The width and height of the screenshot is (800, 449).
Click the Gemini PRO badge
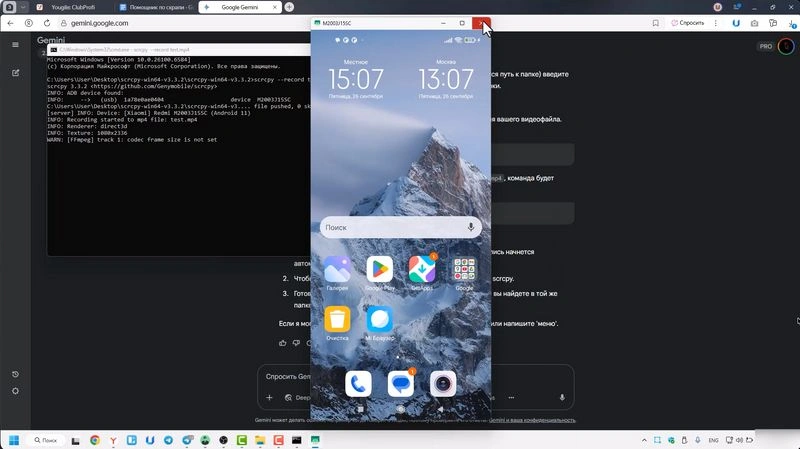coord(766,46)
